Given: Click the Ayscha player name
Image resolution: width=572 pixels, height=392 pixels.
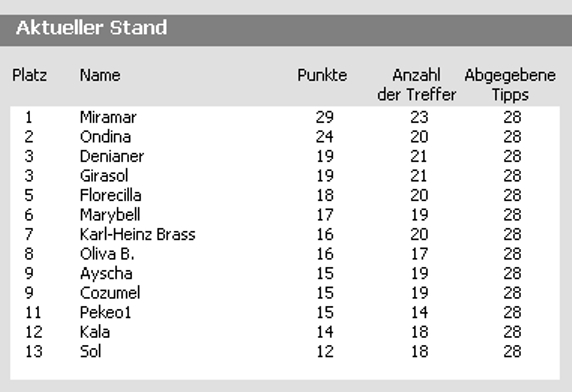Looking at the screenshot, I should coord(106,274).
